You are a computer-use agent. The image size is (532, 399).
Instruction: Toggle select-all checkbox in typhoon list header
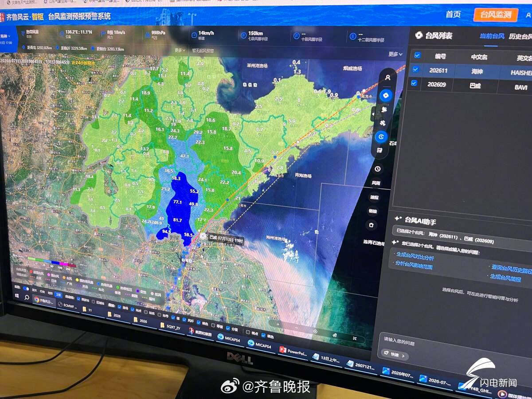click(x=417, y=55)
